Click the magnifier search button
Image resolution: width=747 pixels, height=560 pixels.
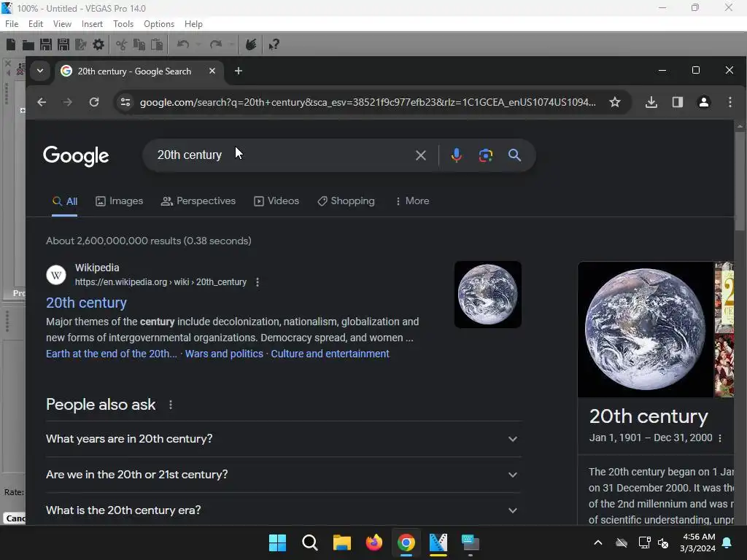click(x=514, y=155)
